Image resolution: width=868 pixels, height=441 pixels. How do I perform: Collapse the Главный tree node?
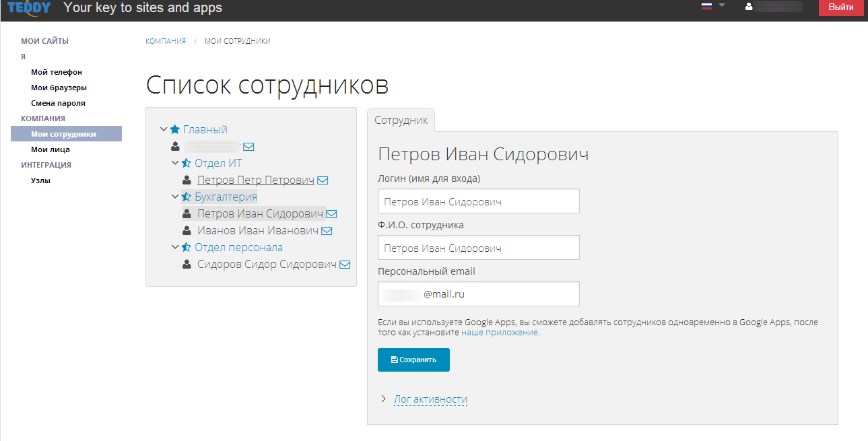[x=164, y=129]
